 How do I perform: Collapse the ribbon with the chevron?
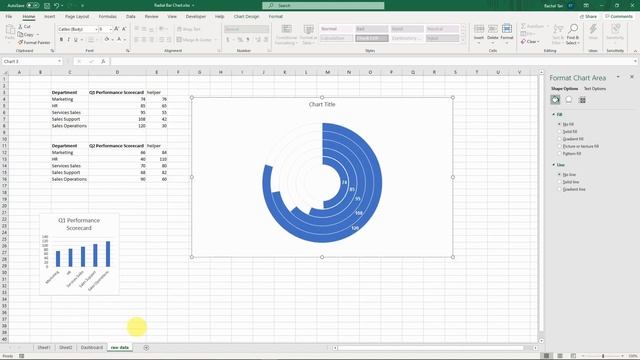coord(635,51)
